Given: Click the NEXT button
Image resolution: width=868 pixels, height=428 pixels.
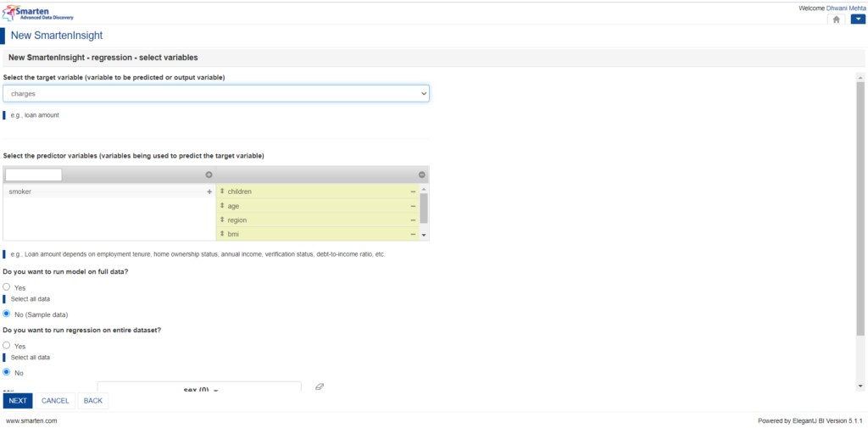Looking at the screenshot, I should click(18, 401).
